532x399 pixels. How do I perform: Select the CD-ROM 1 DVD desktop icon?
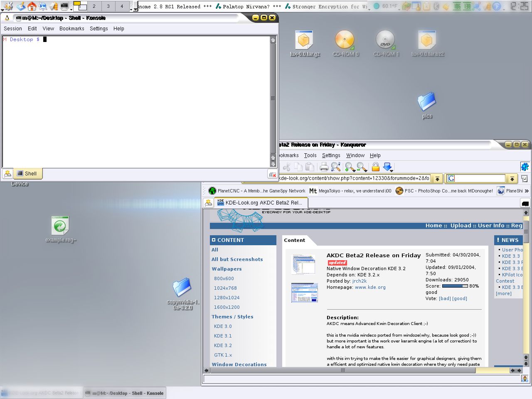coord(386,44)
